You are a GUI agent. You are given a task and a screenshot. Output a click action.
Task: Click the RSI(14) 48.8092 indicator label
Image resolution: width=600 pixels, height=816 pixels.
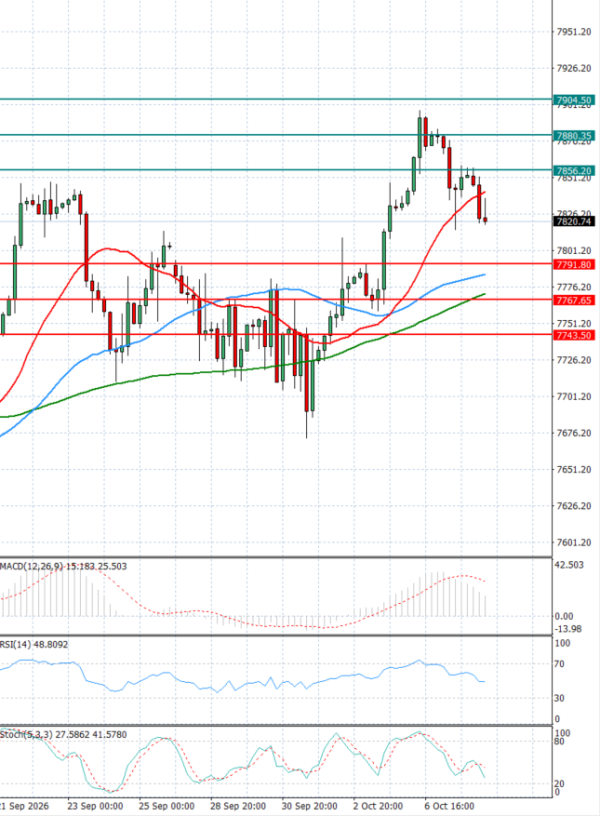coord(34,644)
